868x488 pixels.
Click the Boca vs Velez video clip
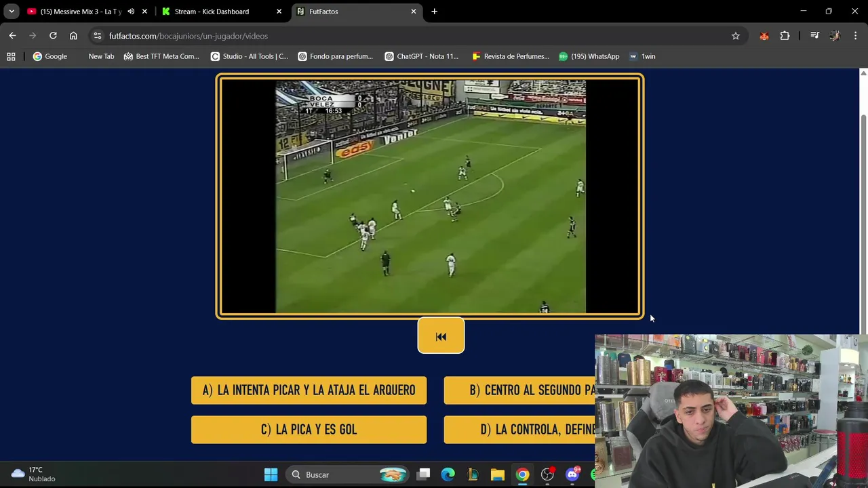coord(430,197)
